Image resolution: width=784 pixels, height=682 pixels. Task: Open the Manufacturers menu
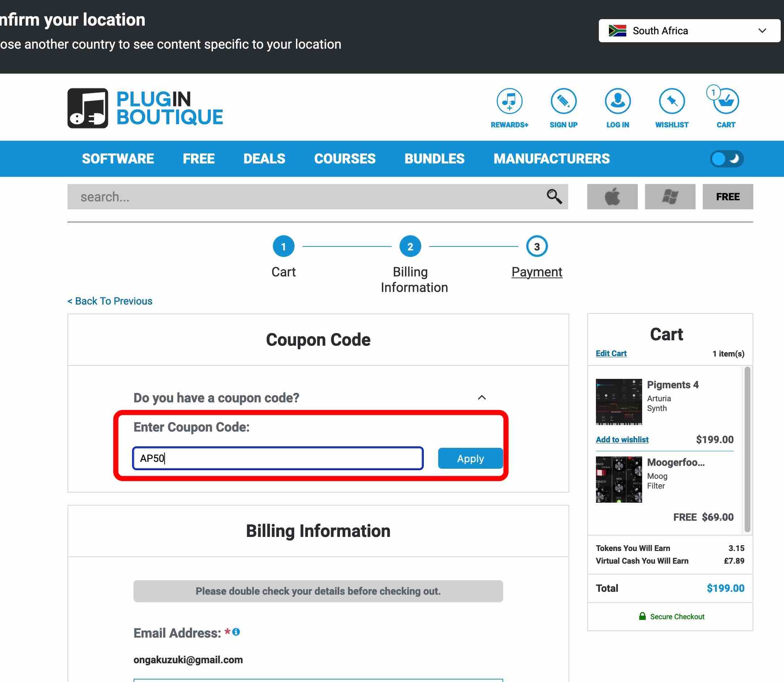pyautogui.click(x=551, y=159)
